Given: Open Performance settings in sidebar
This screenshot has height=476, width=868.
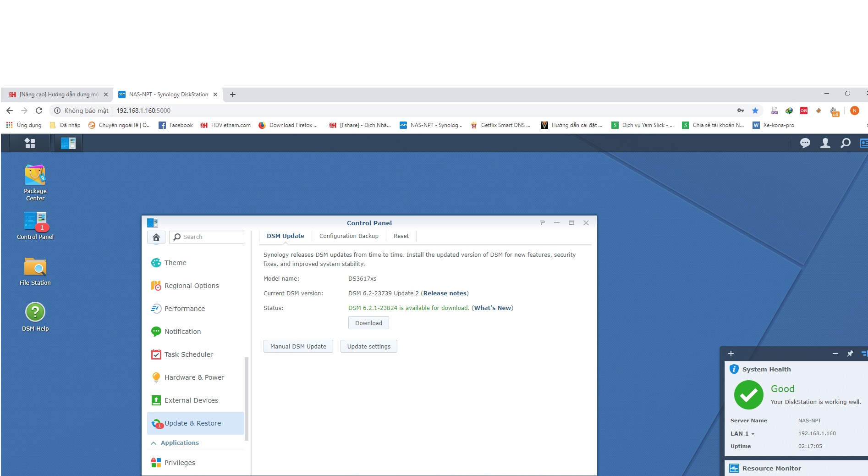Looking at the screenshot, I should pyautogui.click(x=196, y=309).
